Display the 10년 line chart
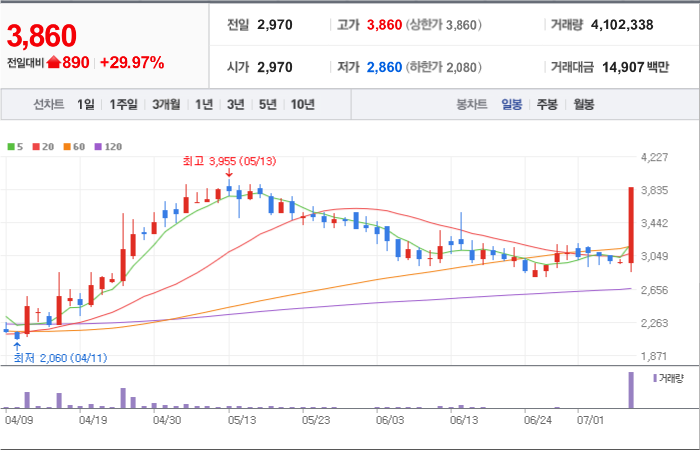The width and height of the screenshot is (700, 450). pyautogui.click(x=303, y=105)
